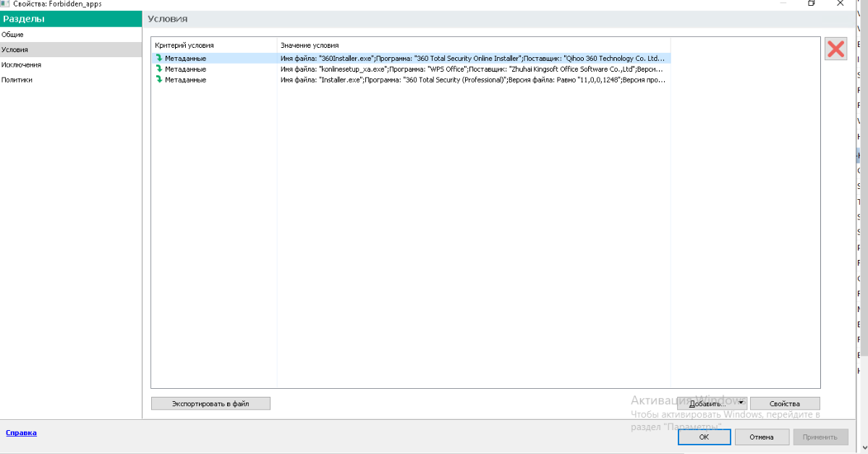The height and width of the screenshot is (454, 868).
Task: Open Свойства for the selected condition
Action: (x=785, y=403)
